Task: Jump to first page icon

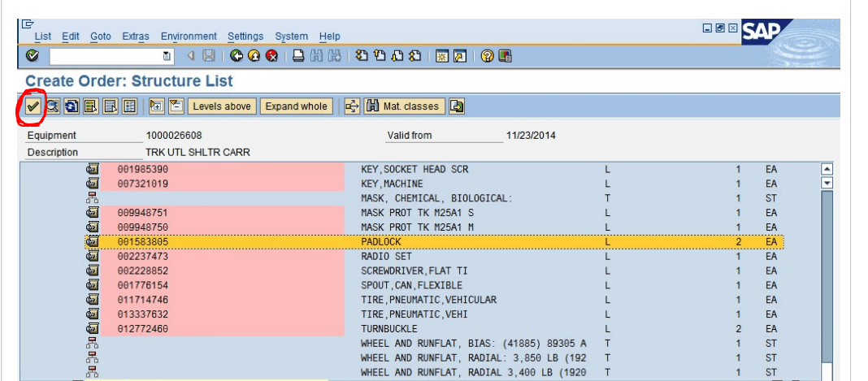Action: coord(362,56)
